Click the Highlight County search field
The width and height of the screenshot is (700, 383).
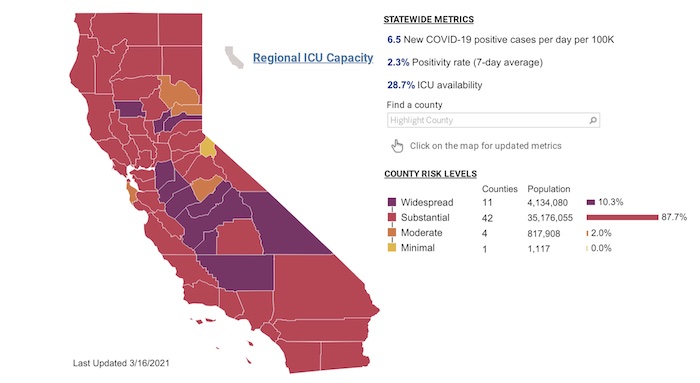493,120
